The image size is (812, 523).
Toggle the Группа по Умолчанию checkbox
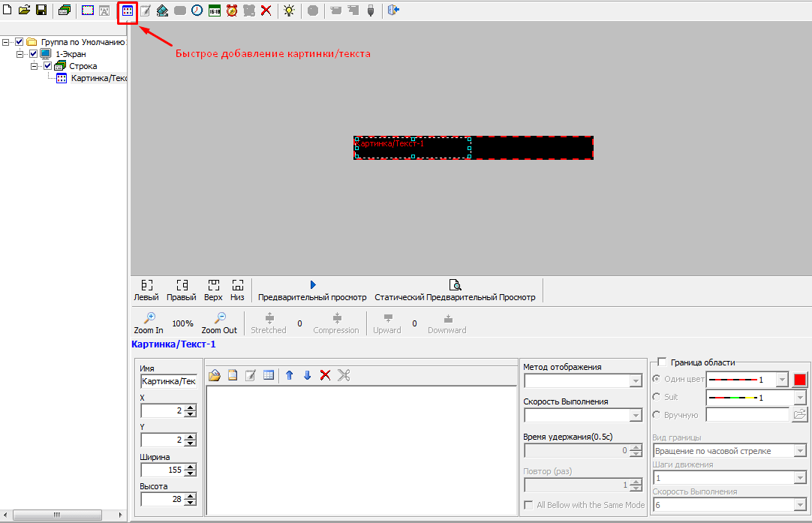click(x=20, y=42)
